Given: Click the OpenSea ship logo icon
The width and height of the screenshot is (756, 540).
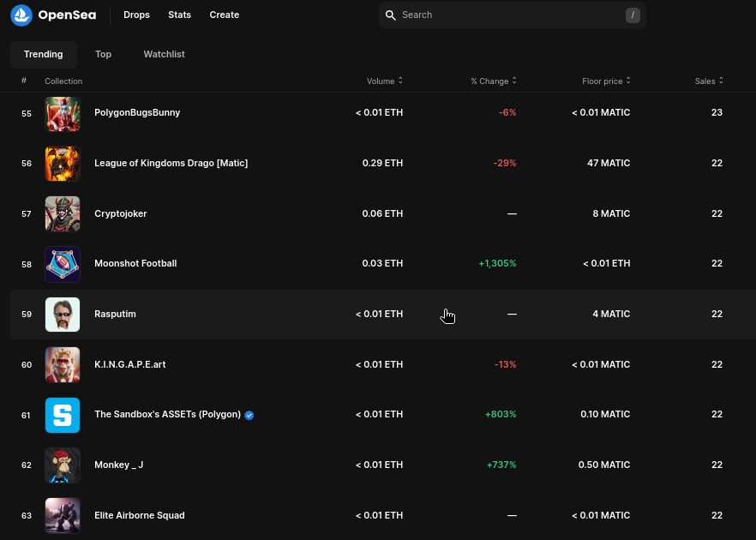Looking at the screenshot, I should (21, 15).
